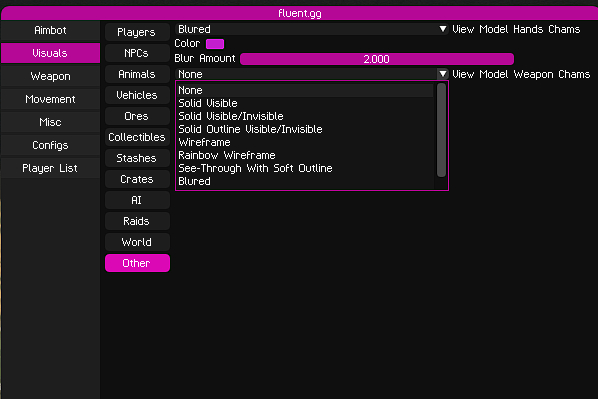
Task: Pick See-Through With Soft Outline option
Action: (305, 168)
